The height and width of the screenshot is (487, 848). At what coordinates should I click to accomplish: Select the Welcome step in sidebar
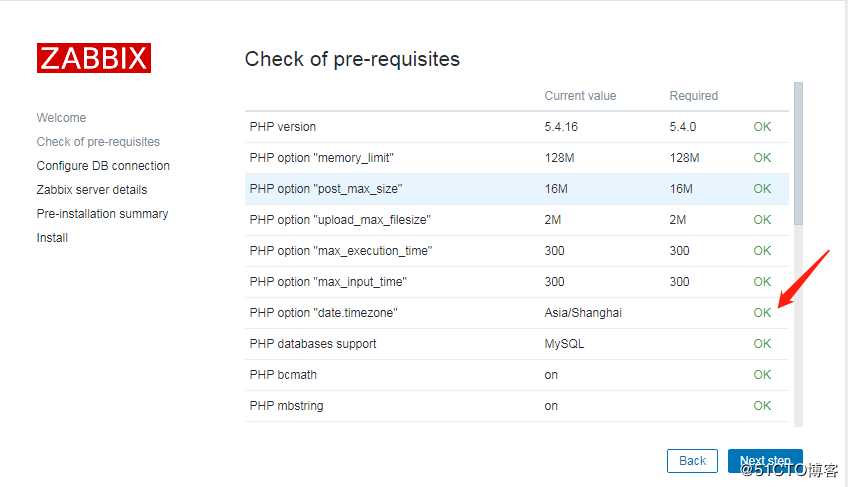click(61, 117)
